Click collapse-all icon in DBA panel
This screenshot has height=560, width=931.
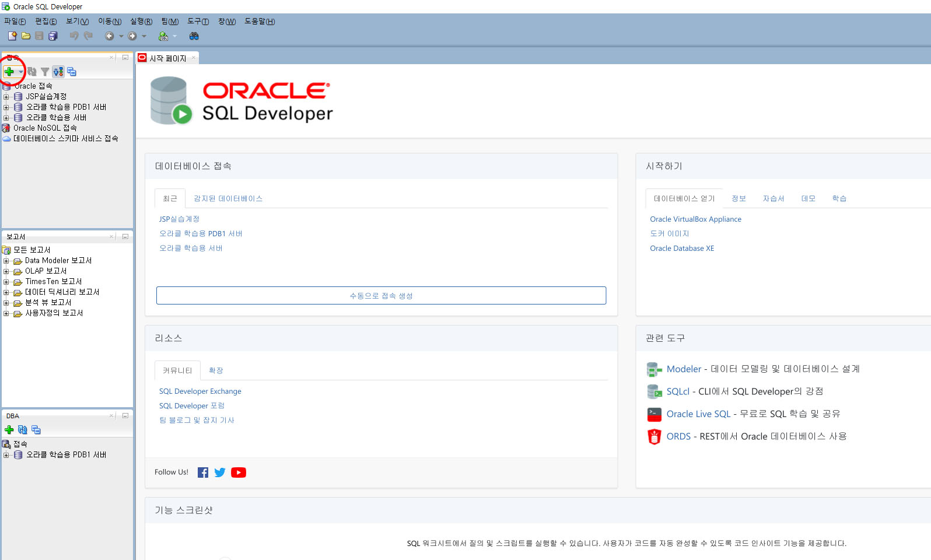click(x=36, y=430)
